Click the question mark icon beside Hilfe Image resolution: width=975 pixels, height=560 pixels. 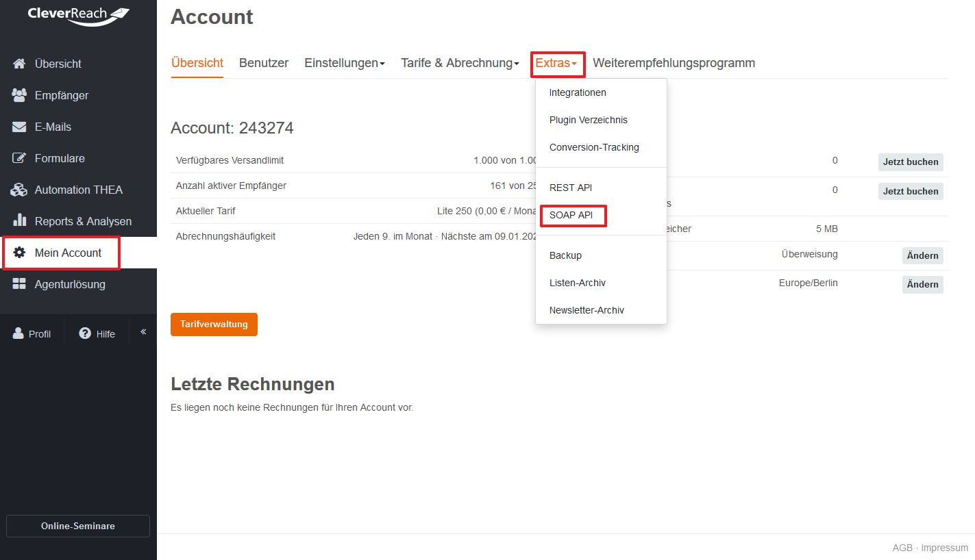(x=85, y=333)
